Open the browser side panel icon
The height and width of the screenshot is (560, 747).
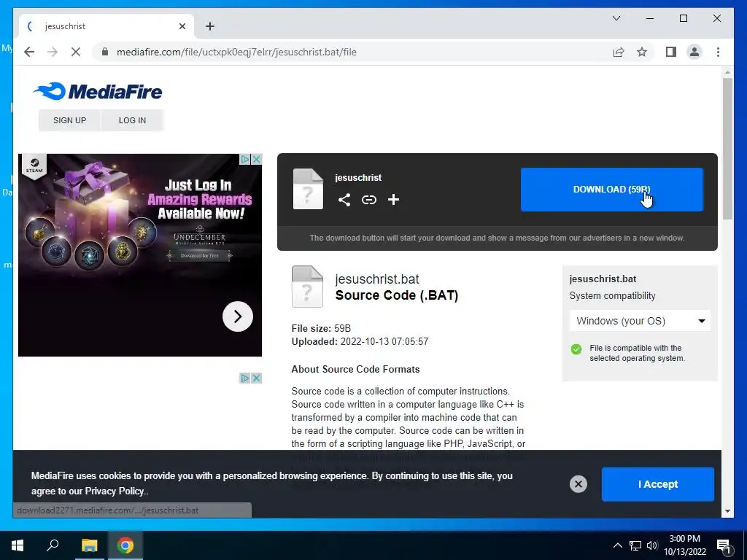pos(671,52)
